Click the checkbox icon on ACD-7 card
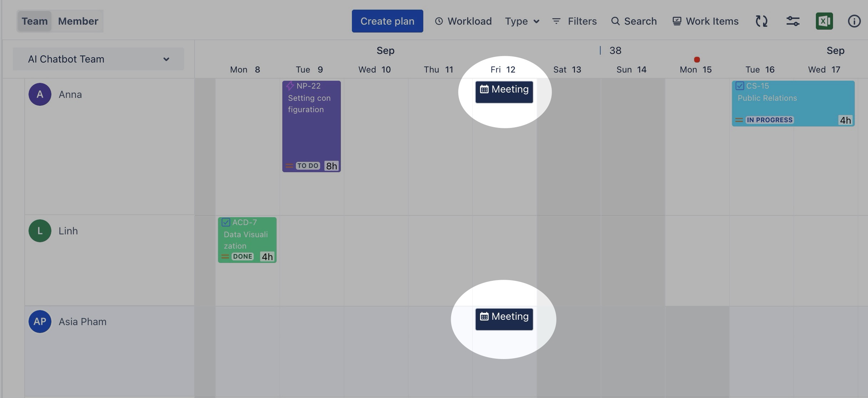The image size is (868, 398). 226,222
